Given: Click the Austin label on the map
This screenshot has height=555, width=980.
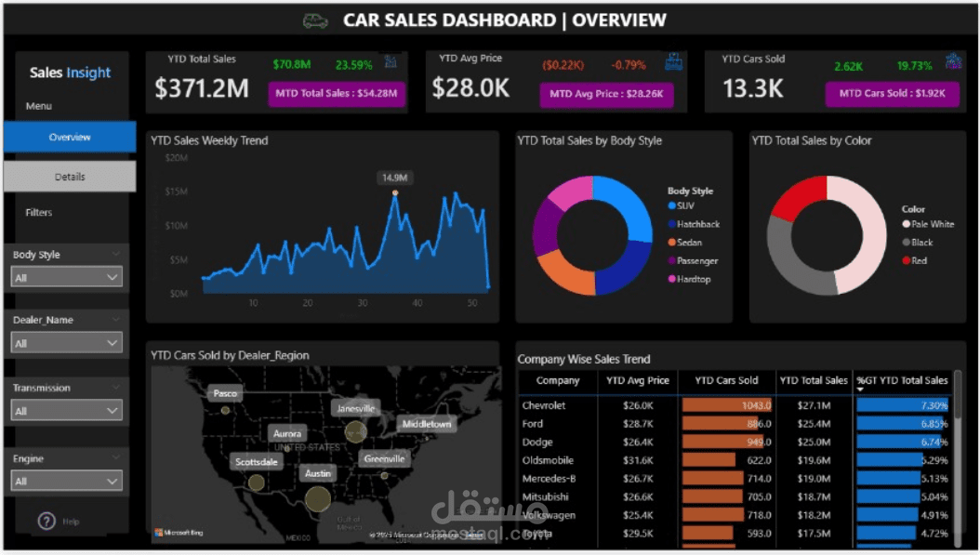Looking at the screenshot, I should 317,473.
